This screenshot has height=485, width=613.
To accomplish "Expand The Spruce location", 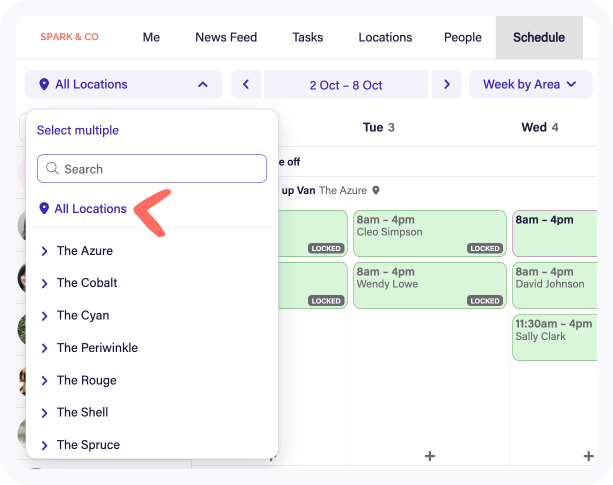I will pyautogui.click(x=45, y=445).
